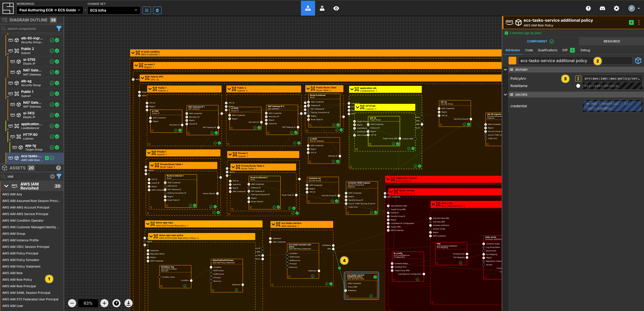Zoom in the diagram
The image size is (644, 311).
104,303
